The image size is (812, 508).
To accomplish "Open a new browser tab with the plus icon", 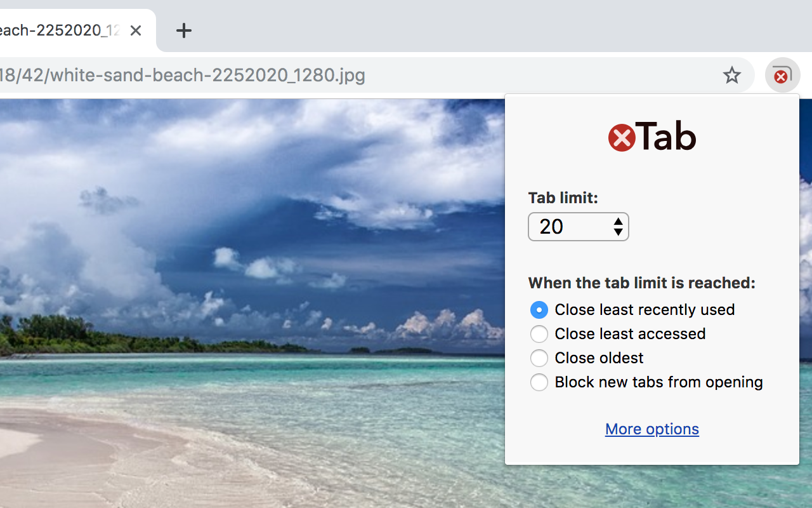I will tap(184, 30).
